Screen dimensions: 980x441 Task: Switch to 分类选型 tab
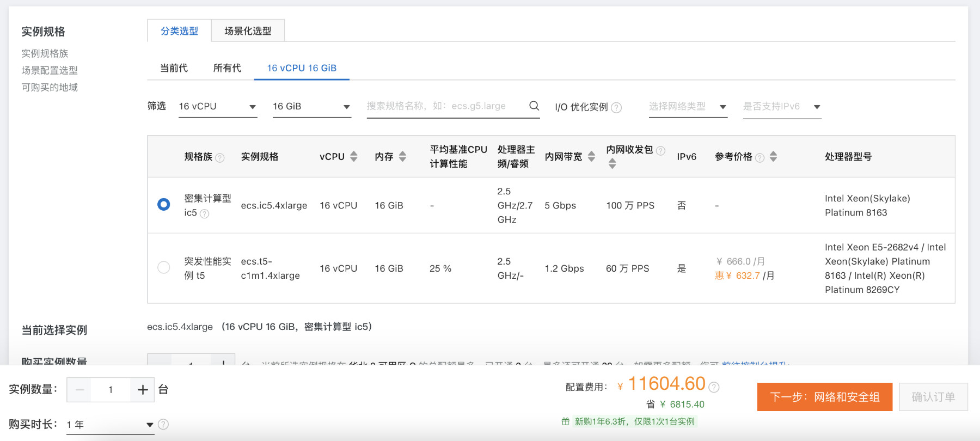pos(179,31)
